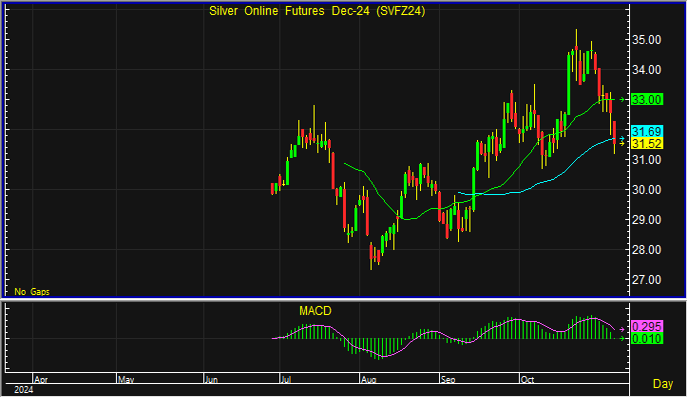This screenshot has height=398, width=688.
Task: Click the Day interval label
Action: tap(663, 384)
